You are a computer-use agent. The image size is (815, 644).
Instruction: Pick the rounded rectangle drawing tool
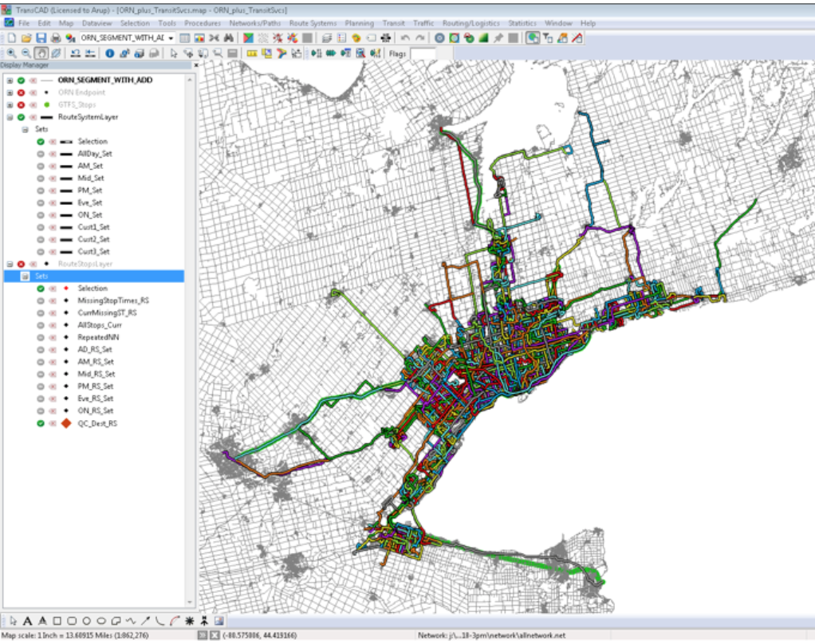[x=72, y=621]
